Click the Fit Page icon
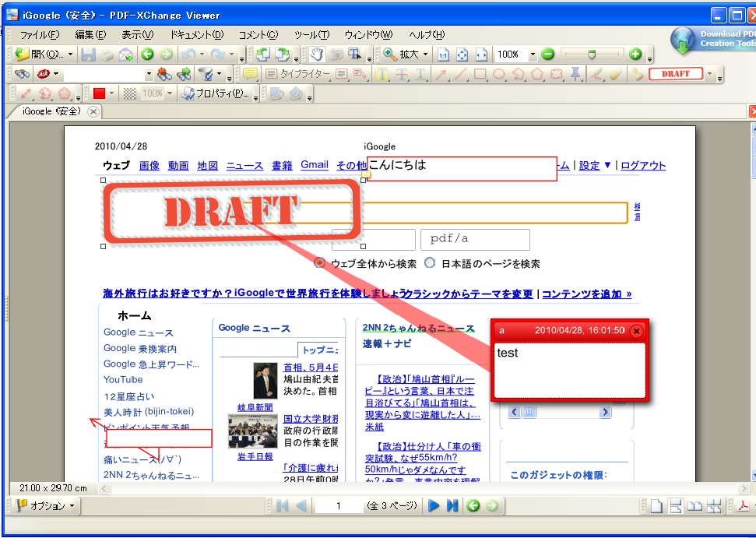The image size is (756, 538). [x=462, y=55]
